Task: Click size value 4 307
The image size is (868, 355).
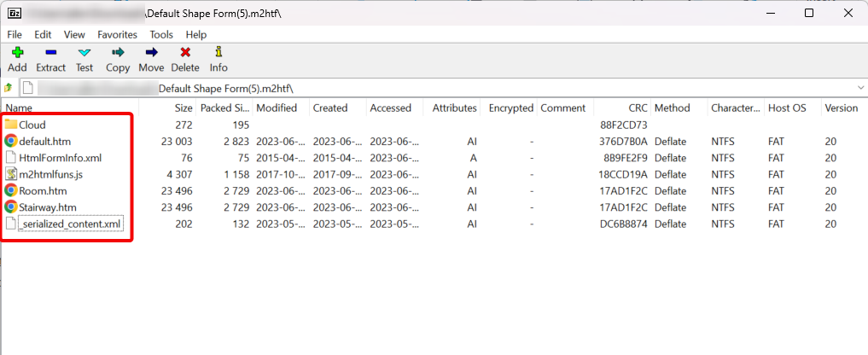Action: point(179,174)
